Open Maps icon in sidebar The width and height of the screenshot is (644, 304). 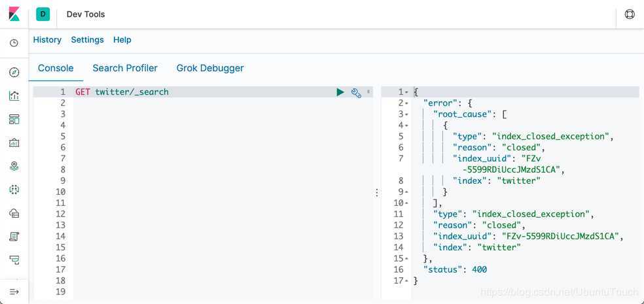[14, 166]
